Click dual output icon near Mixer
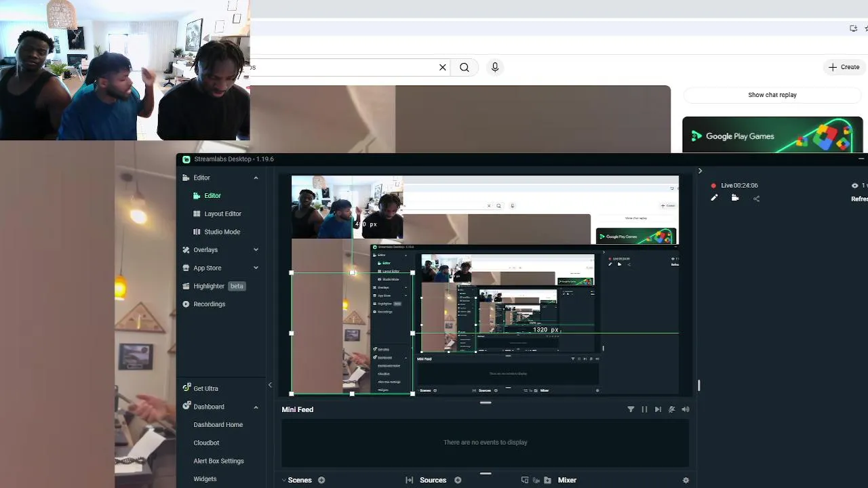Image resolution: width=868 pixels, height=488 pixels. (x=524, y=480)
